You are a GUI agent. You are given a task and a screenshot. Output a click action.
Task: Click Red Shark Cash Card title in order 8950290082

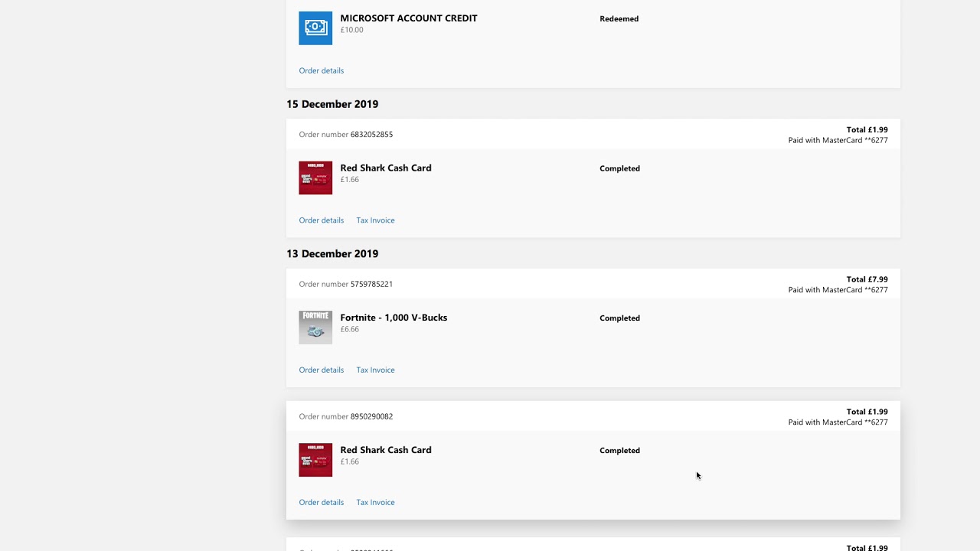[x=386, y=450]
